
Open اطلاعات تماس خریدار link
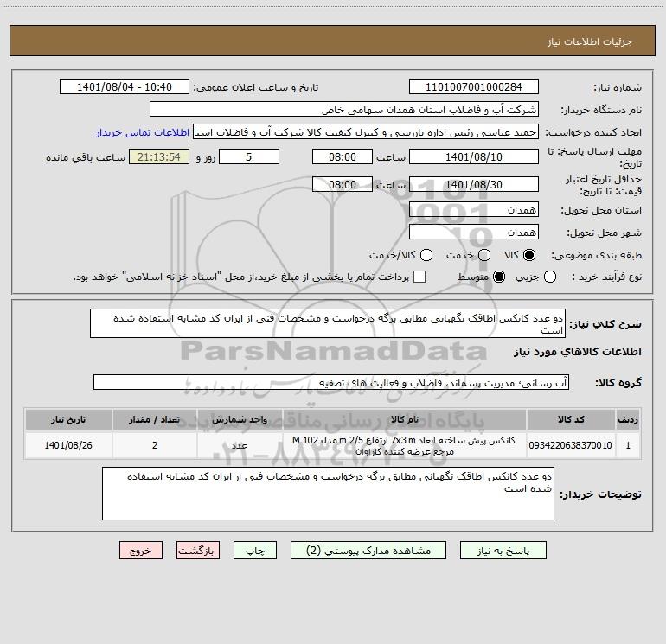[x=143, y=132]
